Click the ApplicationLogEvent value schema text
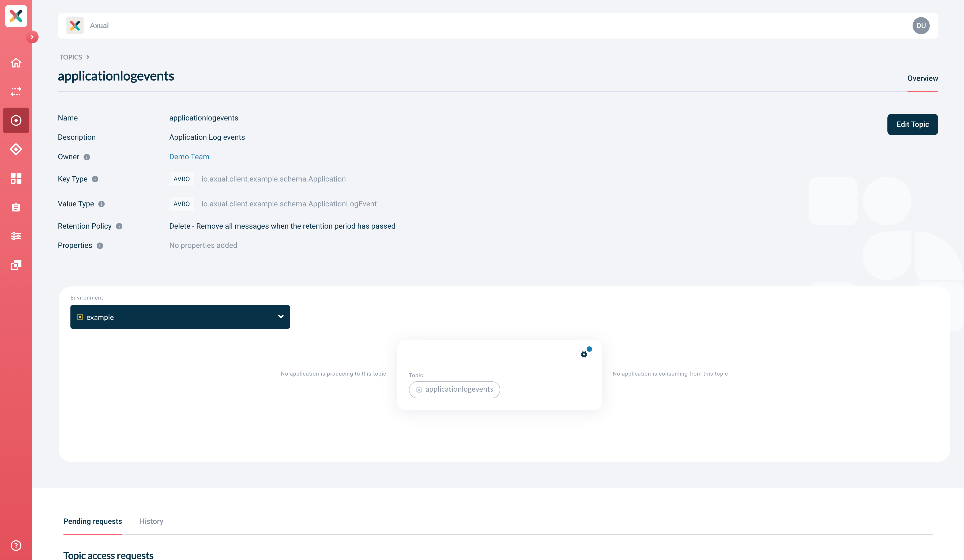 (x=289, y=204)
